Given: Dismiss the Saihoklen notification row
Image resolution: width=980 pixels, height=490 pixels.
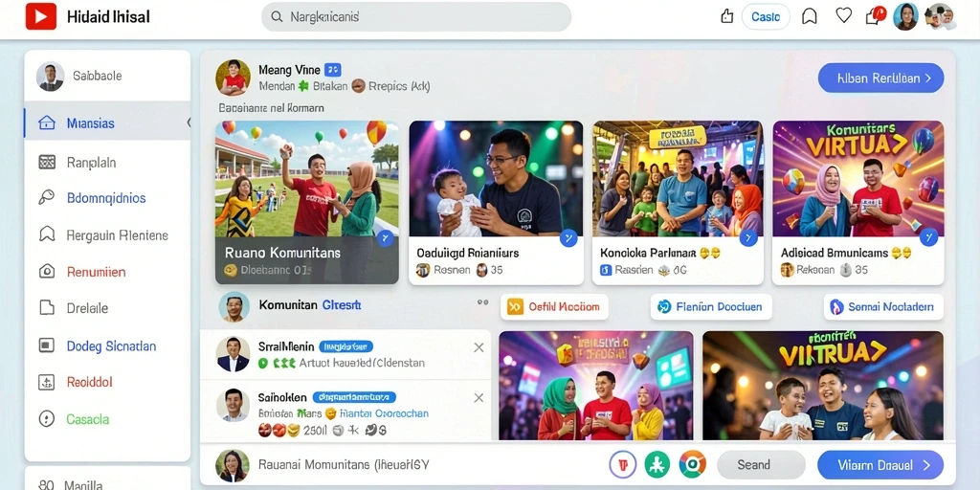Looking at the screenshot, I should coord(479,397).
